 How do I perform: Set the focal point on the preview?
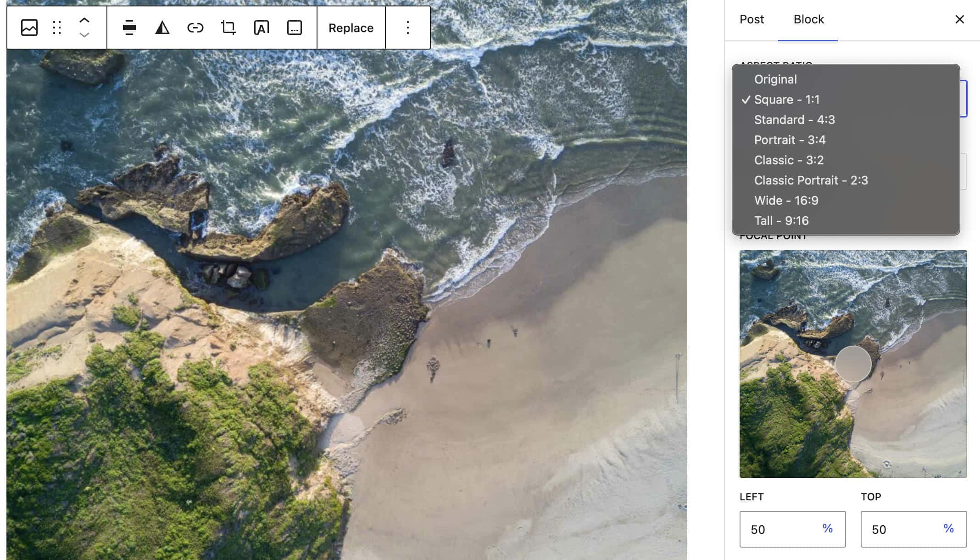tap(853, 364)
